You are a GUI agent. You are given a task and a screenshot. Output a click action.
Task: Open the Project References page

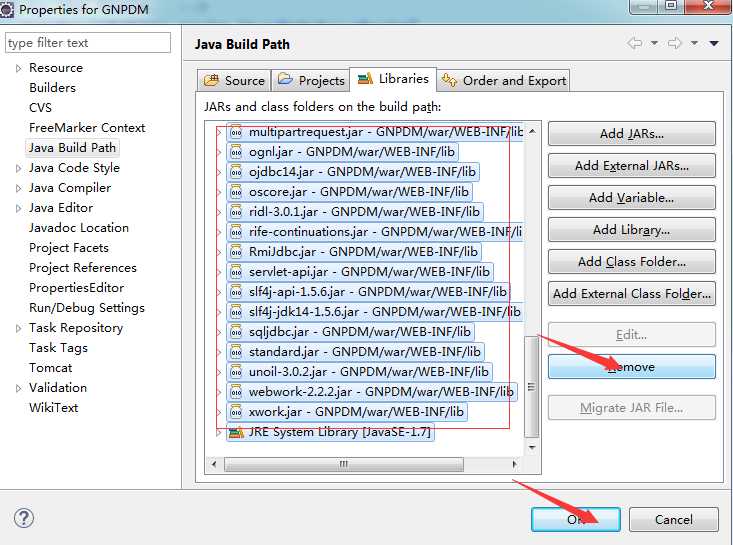coord(83,268)
